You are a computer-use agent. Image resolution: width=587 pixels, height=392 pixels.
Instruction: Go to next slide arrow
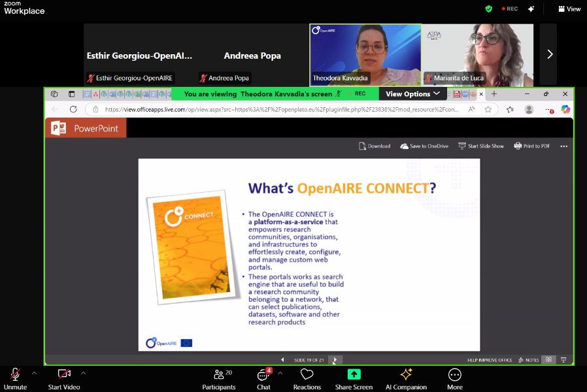click(335, 360)
